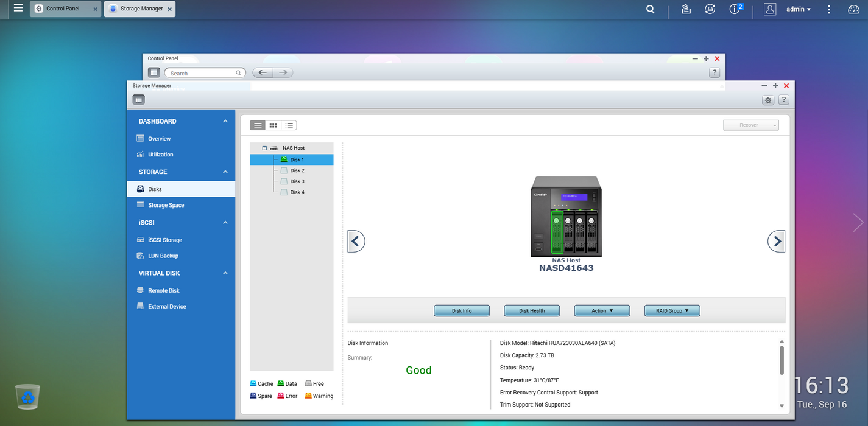Open the Recover dropdown
Viewport: 868px width, 426px height.
pyautogui.click(x=751, y=125)
